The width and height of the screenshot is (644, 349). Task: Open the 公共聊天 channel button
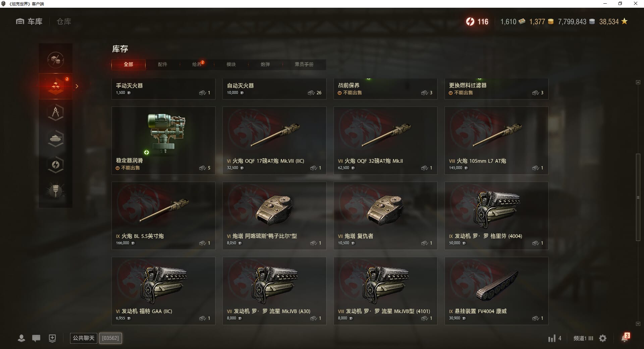pos(84,338)
